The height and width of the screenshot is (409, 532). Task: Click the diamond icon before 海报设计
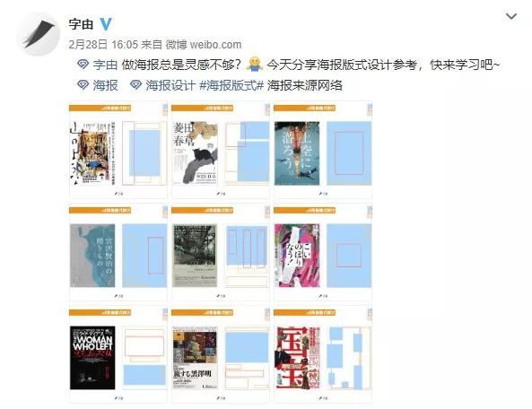point(135,85)
